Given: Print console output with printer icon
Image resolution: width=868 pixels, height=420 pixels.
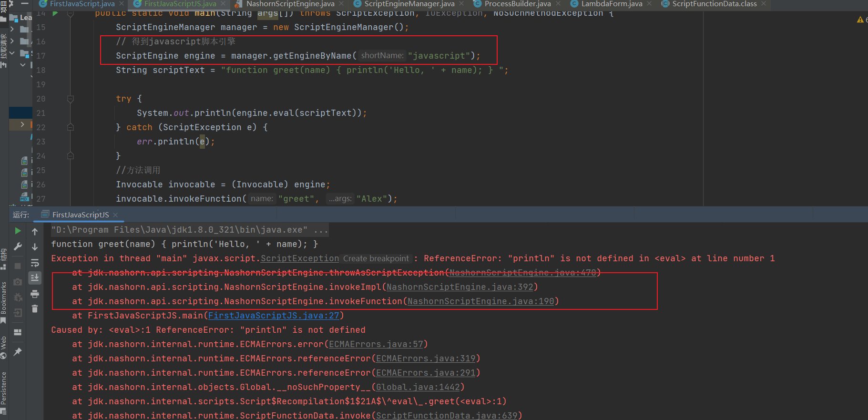Looking at the screenshot, I should (35, 294).
